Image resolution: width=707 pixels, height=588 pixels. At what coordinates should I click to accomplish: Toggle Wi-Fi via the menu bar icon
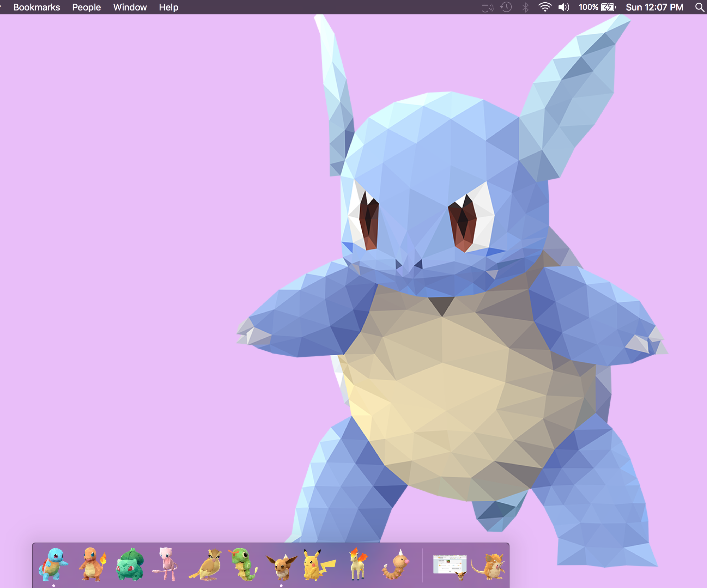click(x=544, y=7)
